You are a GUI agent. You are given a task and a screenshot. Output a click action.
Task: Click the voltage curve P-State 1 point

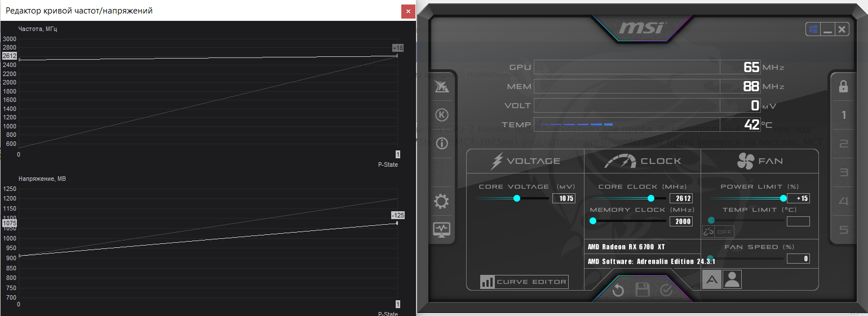(x=397, y=223)
